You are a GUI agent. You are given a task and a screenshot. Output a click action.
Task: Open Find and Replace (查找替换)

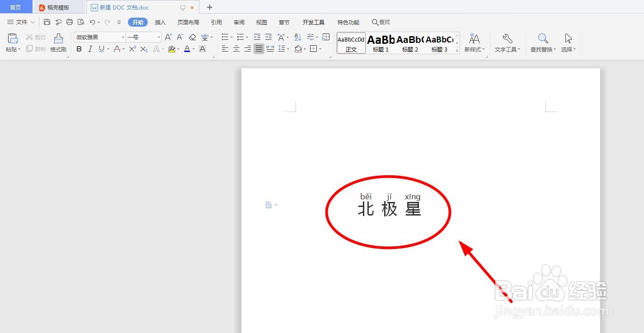point(543,43)
